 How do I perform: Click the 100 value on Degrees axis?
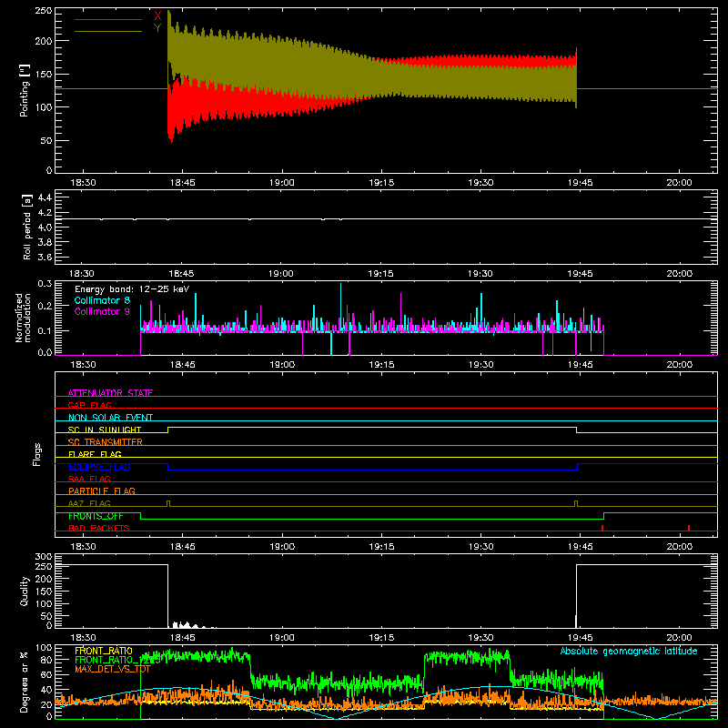pyautogui.click(x=44, y=648)
